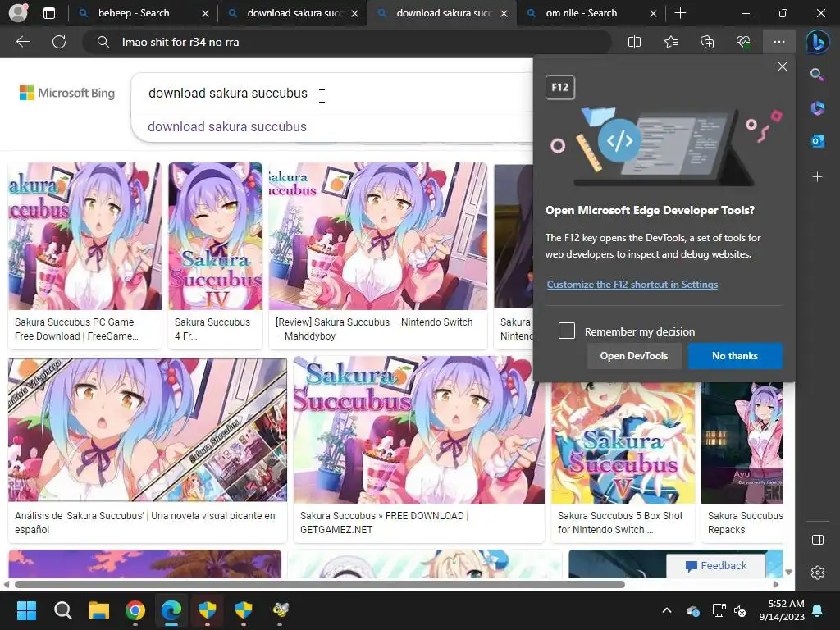The height and width of the screenshot is (630, 840).
Task: Click the 'No thanks' button
Action: [735, 356]
